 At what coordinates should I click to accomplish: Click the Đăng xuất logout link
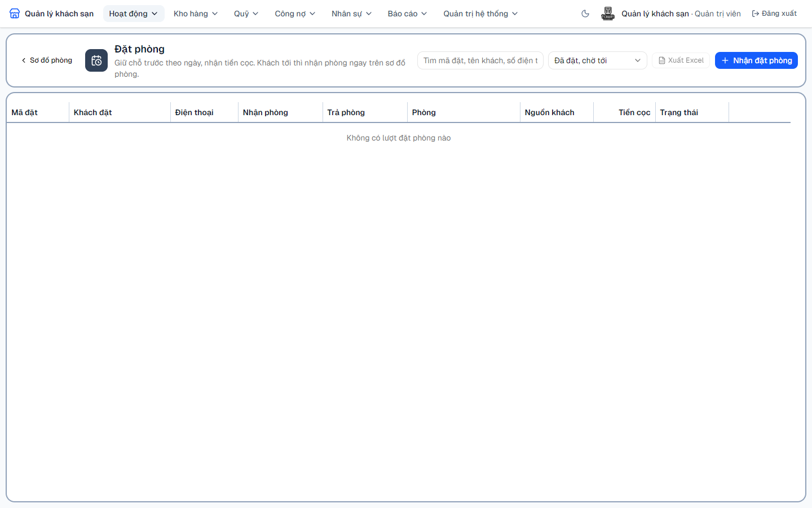pos(774,14)
